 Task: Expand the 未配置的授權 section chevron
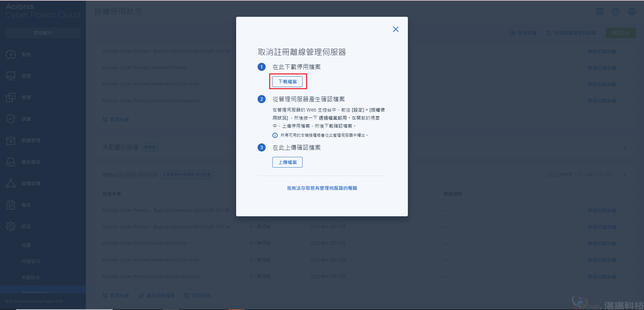tap(625, 147)
